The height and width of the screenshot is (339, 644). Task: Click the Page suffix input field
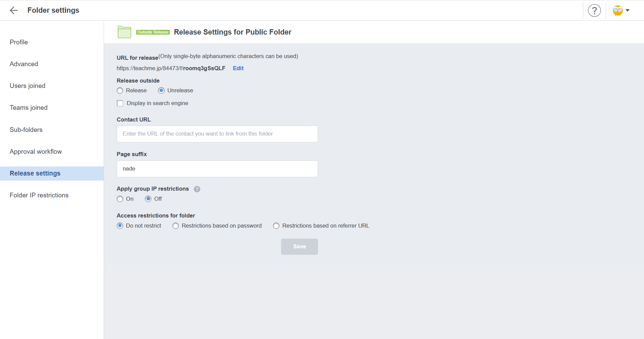click(x=217, y=169)
